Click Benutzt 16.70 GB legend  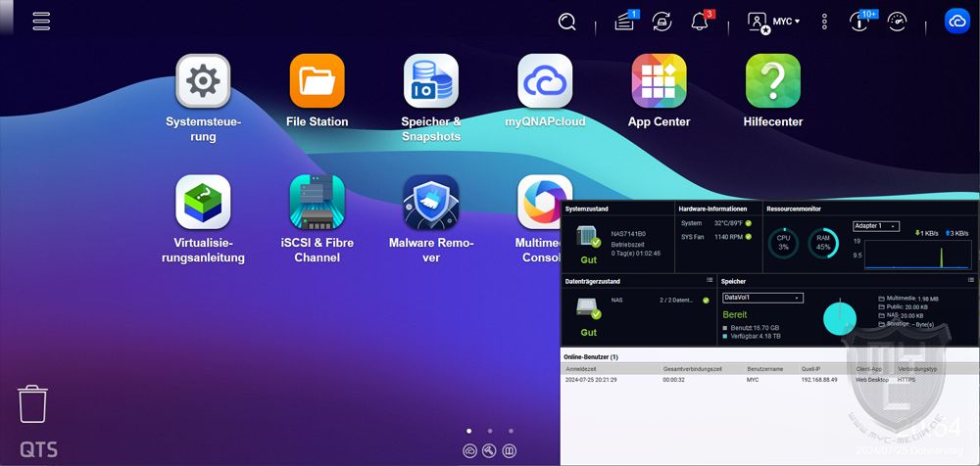[751, 328]
